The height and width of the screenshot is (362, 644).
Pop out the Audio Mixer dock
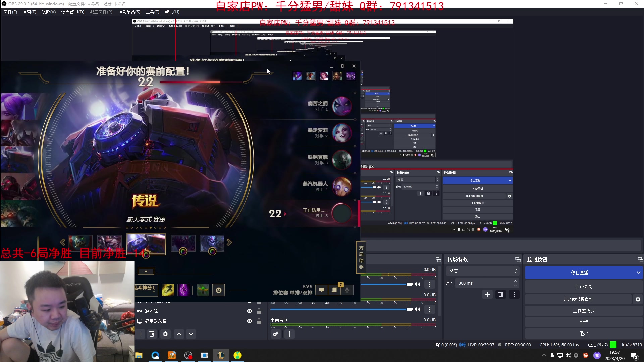coord(438,259)
